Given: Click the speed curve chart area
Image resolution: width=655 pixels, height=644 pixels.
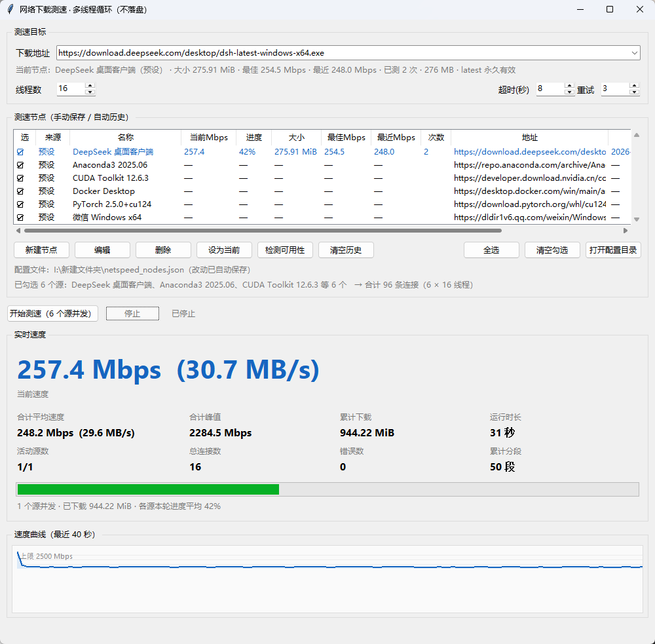Looking at the screenshot, I should 327,578.
